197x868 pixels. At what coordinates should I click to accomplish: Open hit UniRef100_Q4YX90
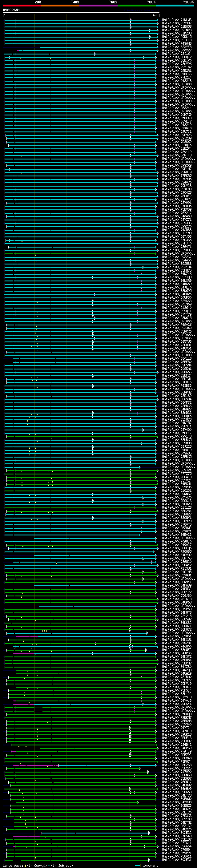pyautogui.click(x=177, y=802)
